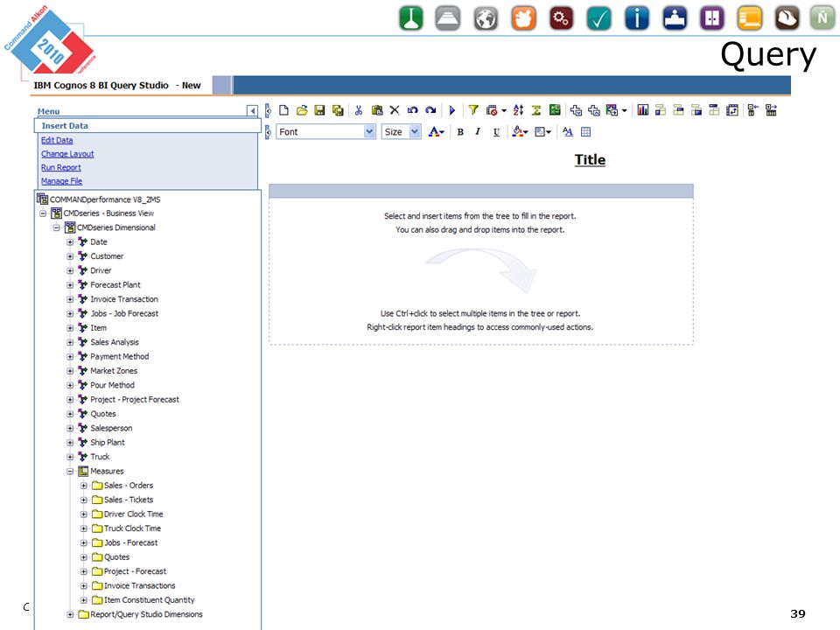Click the report Title link
This screenshot has width=840, height=630.
point(590,159)
